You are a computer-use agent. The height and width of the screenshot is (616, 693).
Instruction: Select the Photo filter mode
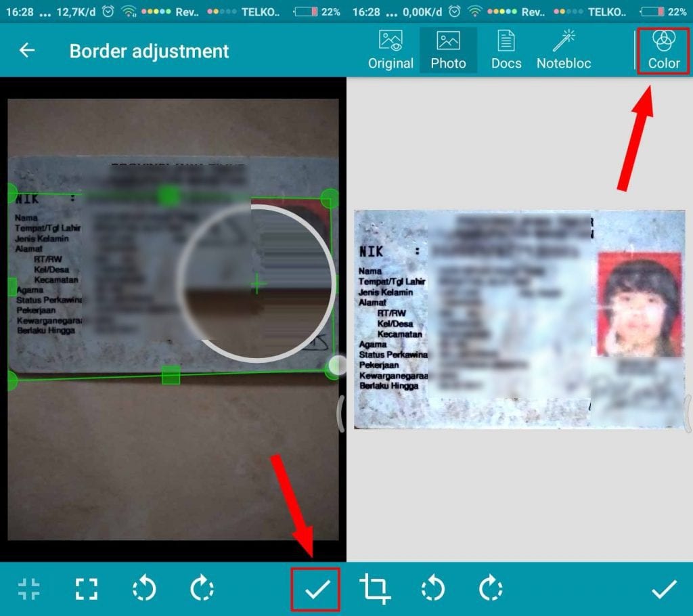(x=448, y=50)
